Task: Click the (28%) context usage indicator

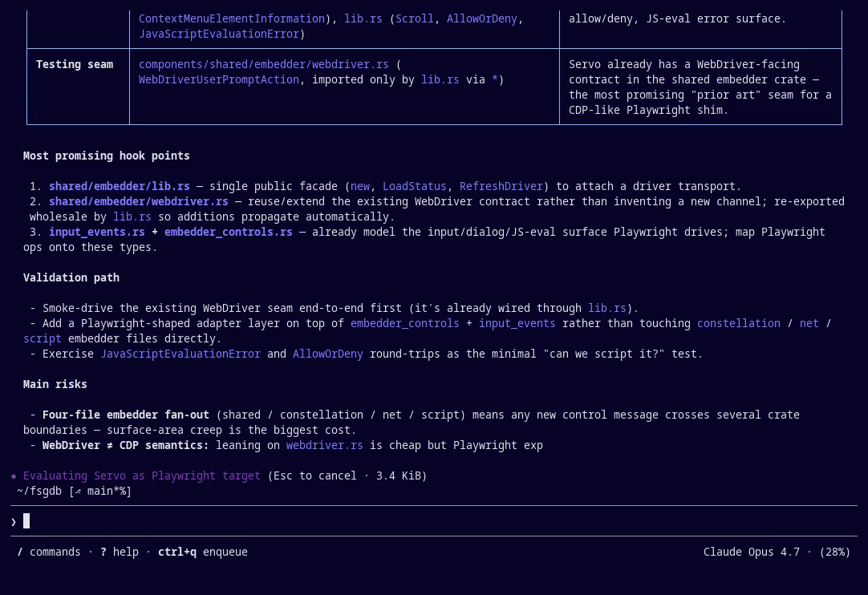Action: tap(835, 552)
